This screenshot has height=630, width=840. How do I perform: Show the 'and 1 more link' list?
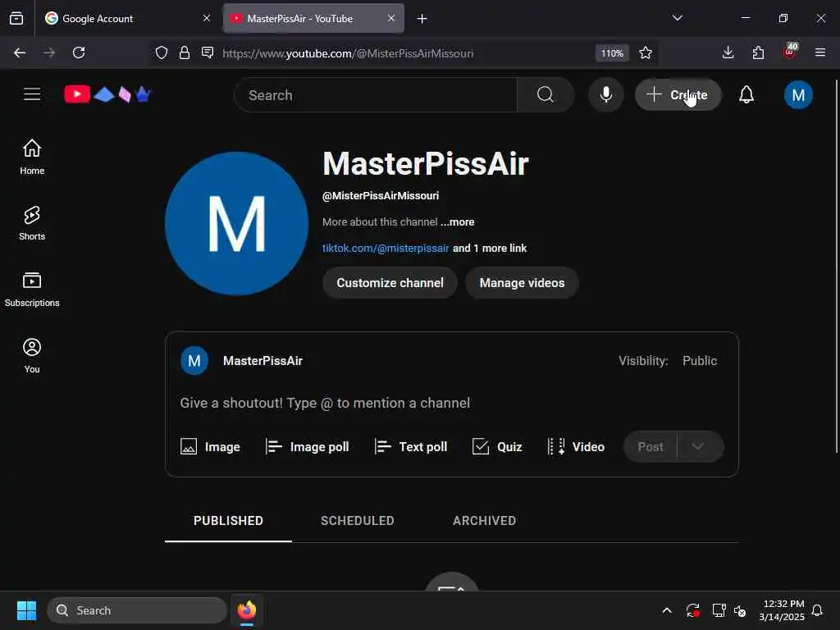point(490,248)
